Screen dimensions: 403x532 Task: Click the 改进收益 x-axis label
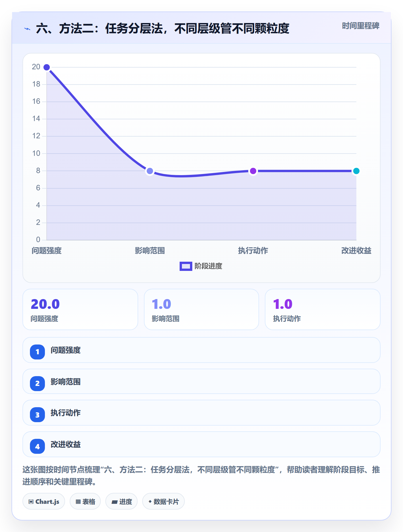tap(356, 251)
